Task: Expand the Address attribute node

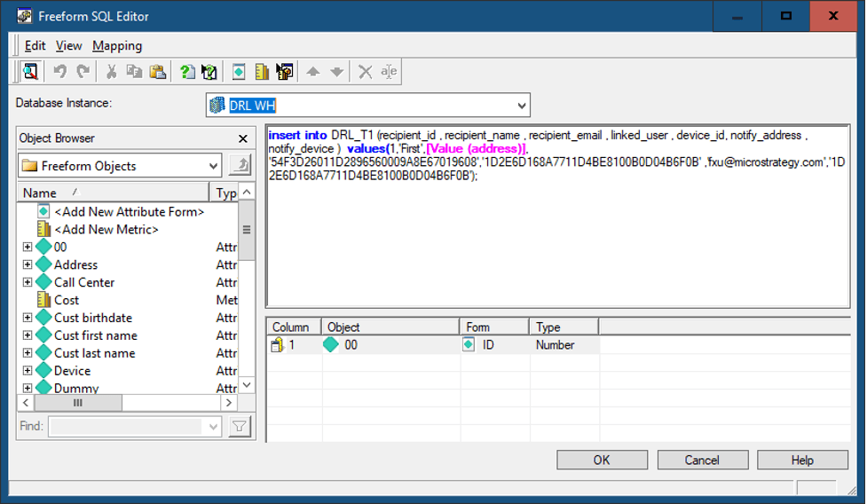Action: 28,264
